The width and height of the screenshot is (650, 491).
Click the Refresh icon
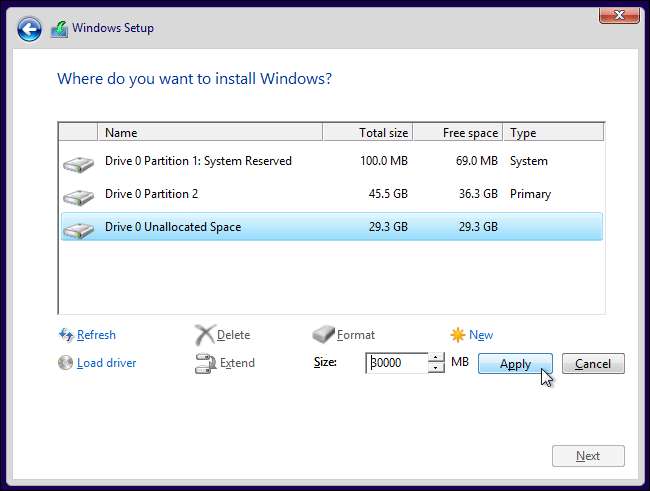coord(66,335)
